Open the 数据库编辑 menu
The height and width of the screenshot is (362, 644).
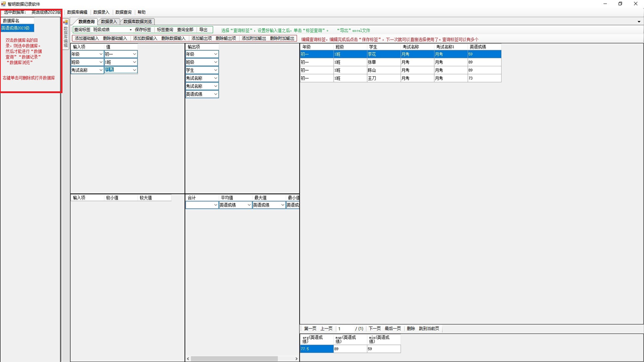pyautogui.click(x=77, y=12)
